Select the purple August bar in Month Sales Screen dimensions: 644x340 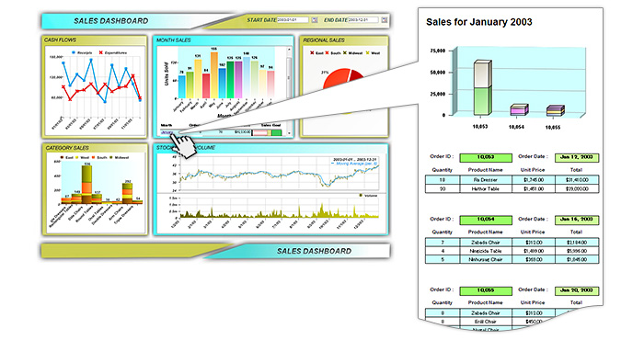coord(238,80)
